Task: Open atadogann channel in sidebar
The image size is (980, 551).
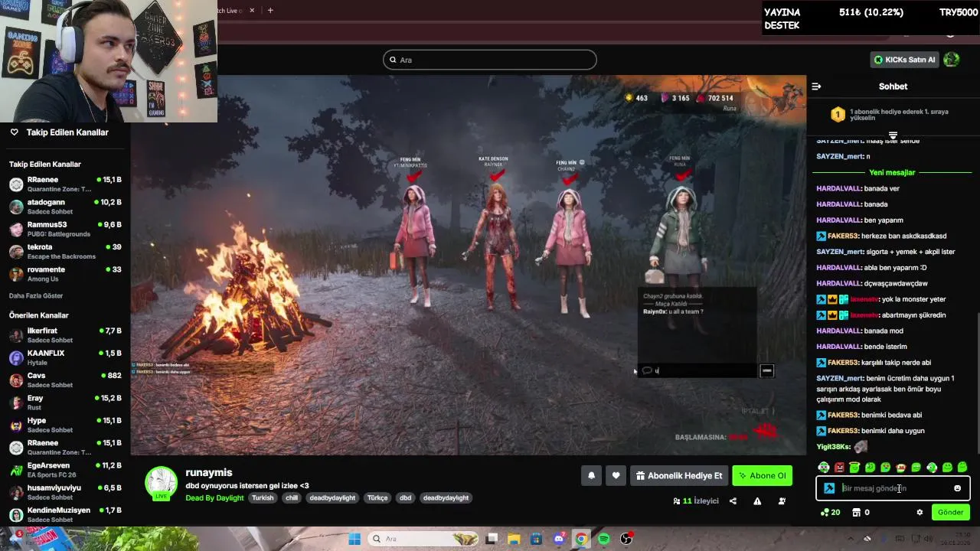Action: pyautogui.click(x=65, y=207)
